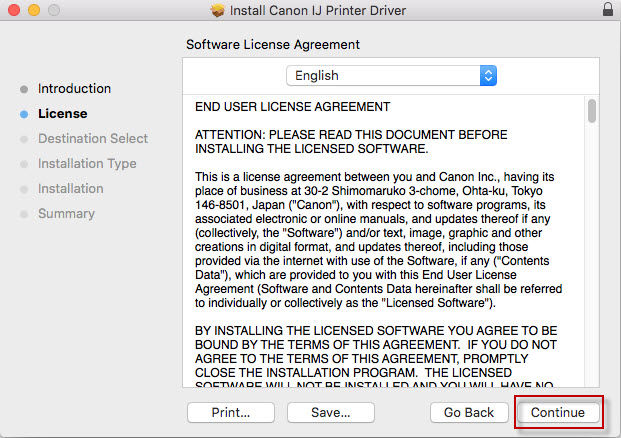The height and width of the screenshot is (438, 621).
Task: Close the installer window with red button
Action: tap(14, 10)
